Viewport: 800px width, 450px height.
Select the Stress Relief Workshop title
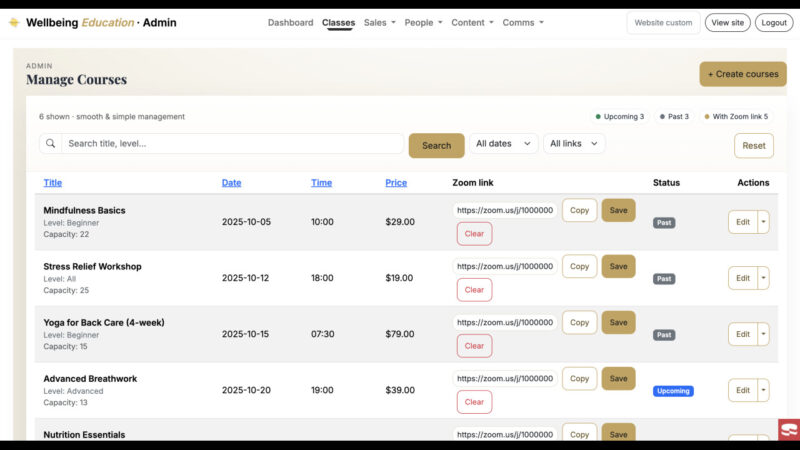click(x=92, y=266)
